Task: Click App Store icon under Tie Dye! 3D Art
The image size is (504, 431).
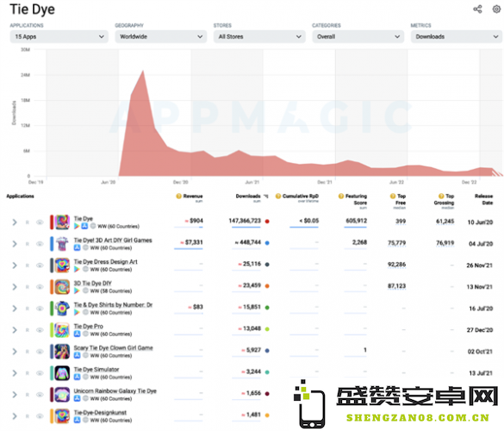Action: (78, 247)
